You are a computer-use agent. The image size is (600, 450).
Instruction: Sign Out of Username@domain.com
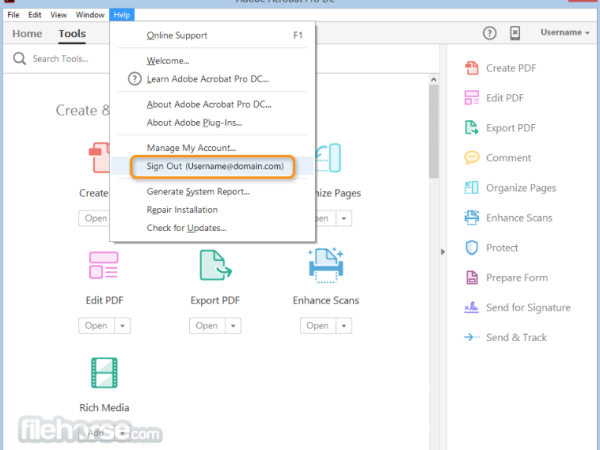212,166
